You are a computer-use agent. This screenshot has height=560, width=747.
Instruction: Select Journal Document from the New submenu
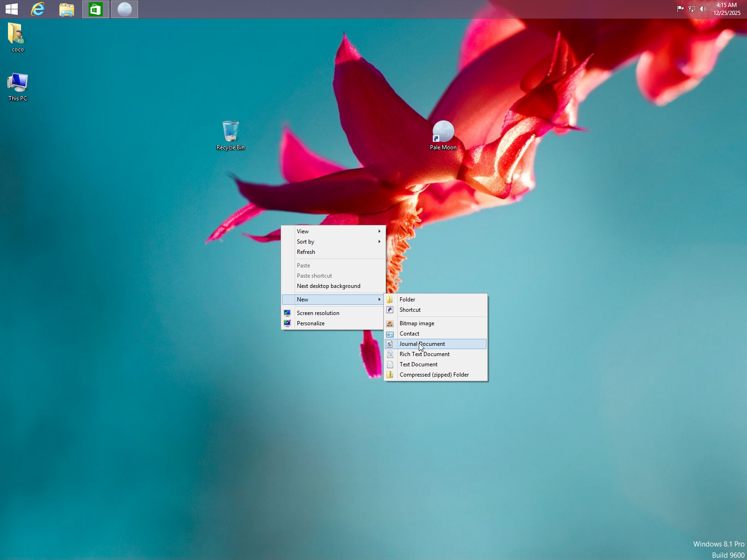pos(422,344)
